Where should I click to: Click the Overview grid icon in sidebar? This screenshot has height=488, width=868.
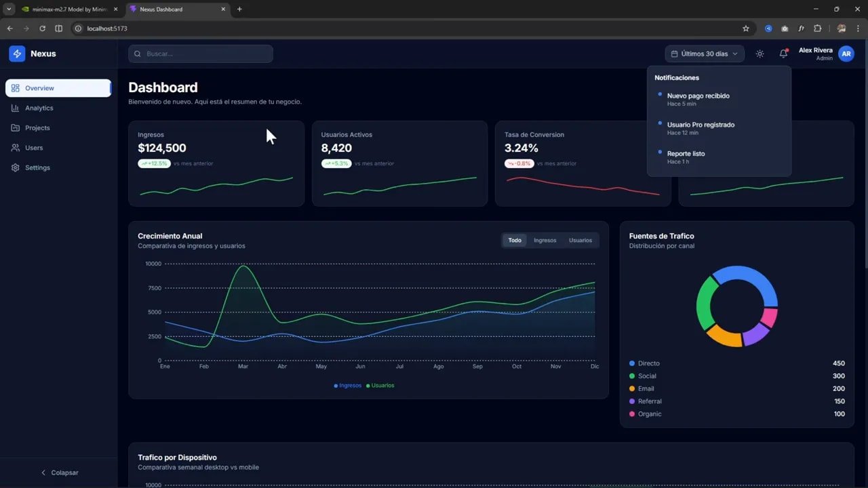click(x=15, y=88)
